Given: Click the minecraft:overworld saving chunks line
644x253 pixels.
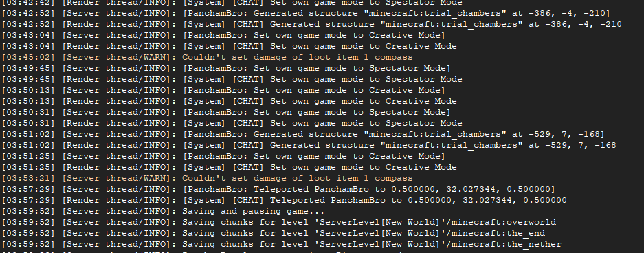Looking at the screenshot, I should tap(279, 222).
